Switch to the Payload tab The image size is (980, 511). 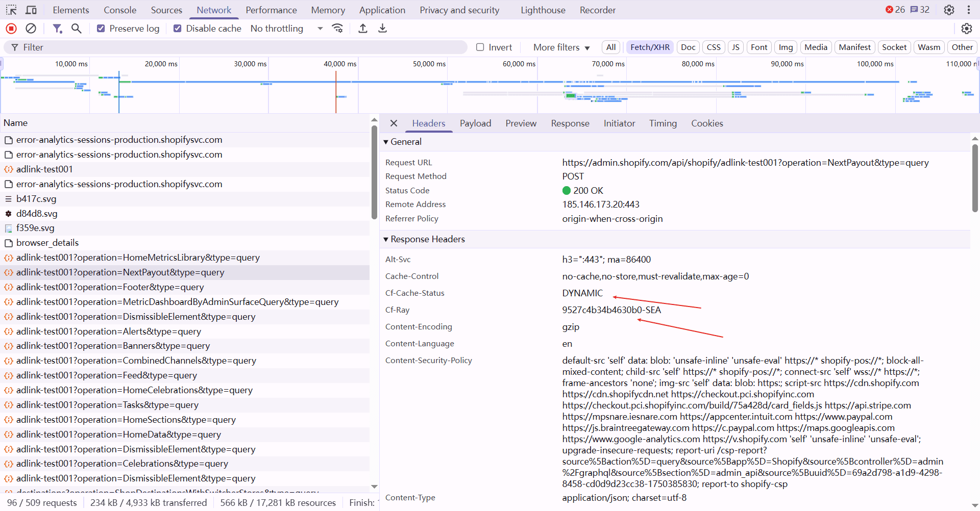pyautogui.click(x=475, y=123)
